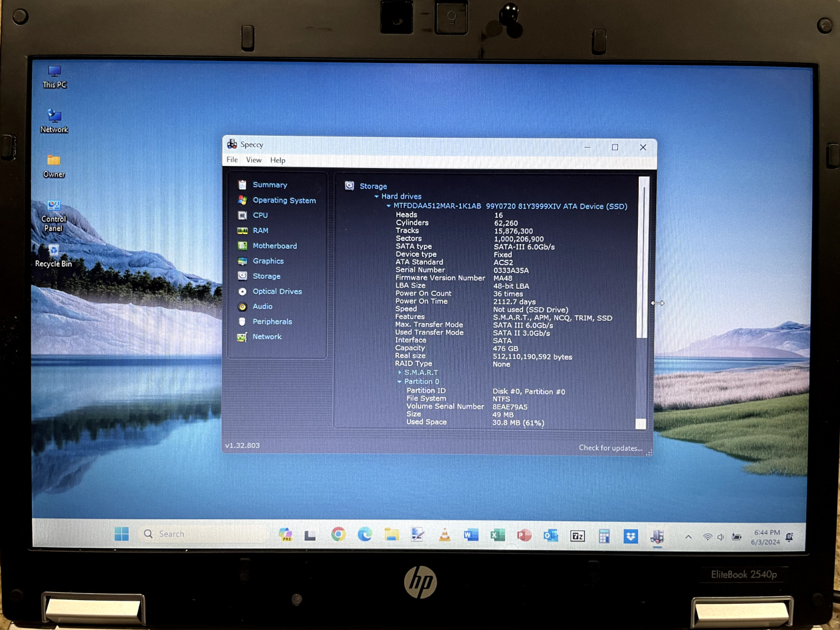Collapse the MTFDDAA512MAR-1K1AB drive node
Viewport: 840px width, 630px height.
pyautogui.click(x=388, y=206)
